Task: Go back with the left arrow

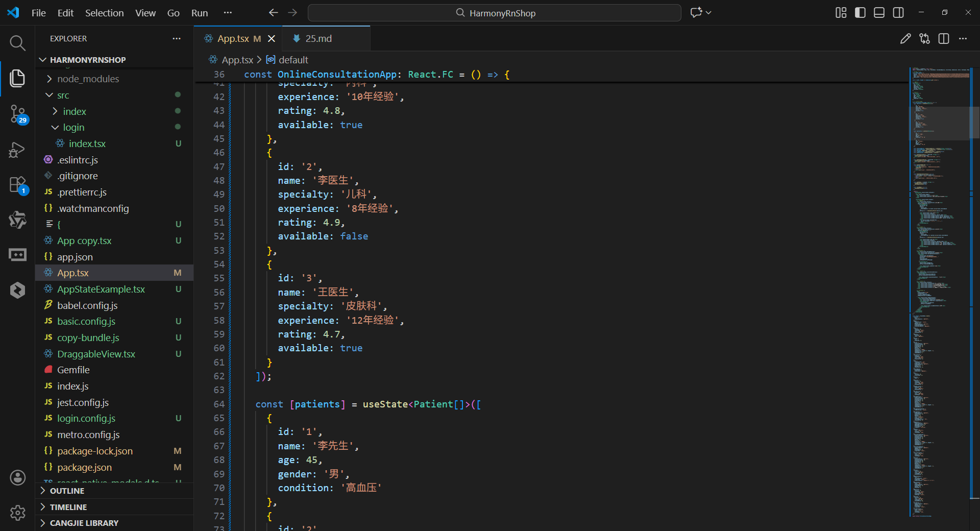Action: (274, 13)
